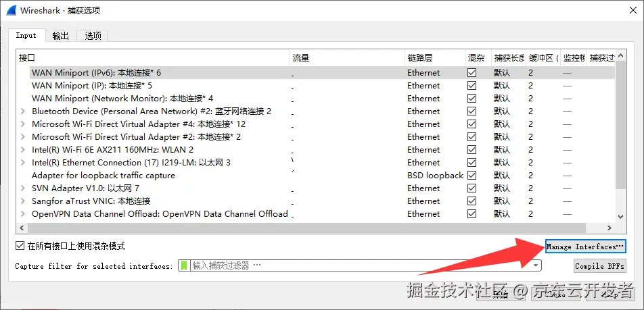
Task: Click buffer value 2 in Bluetooth Device row
Action: [530, 111]
